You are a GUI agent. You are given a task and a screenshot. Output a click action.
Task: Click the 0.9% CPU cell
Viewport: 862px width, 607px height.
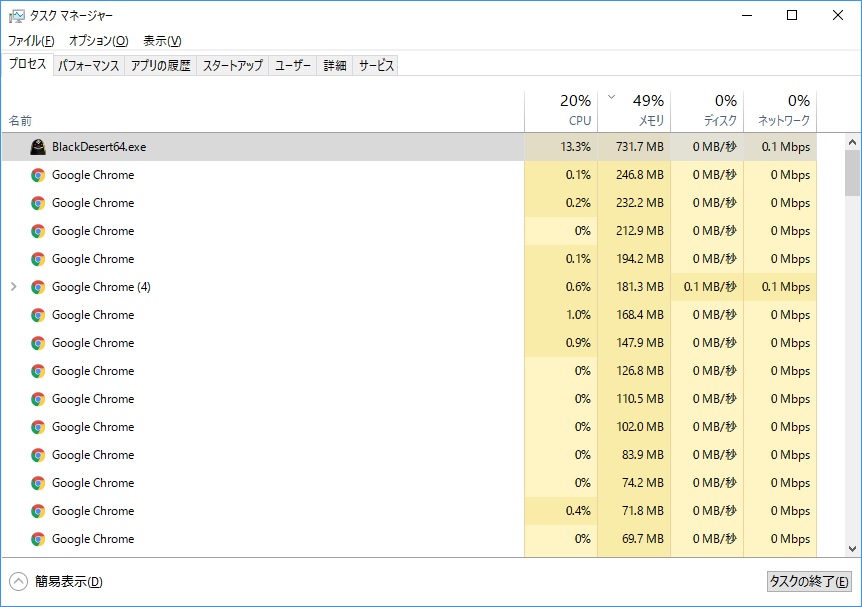coord(561,343)
